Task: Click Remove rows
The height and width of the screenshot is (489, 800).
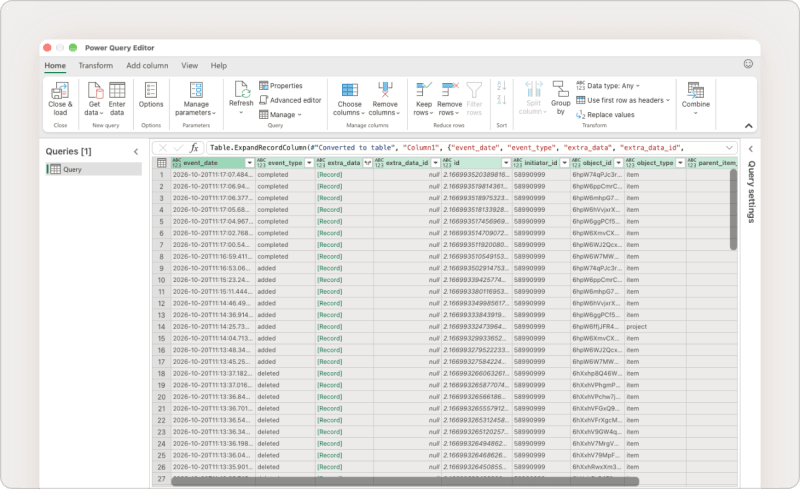Action: [x=449, y=99]
